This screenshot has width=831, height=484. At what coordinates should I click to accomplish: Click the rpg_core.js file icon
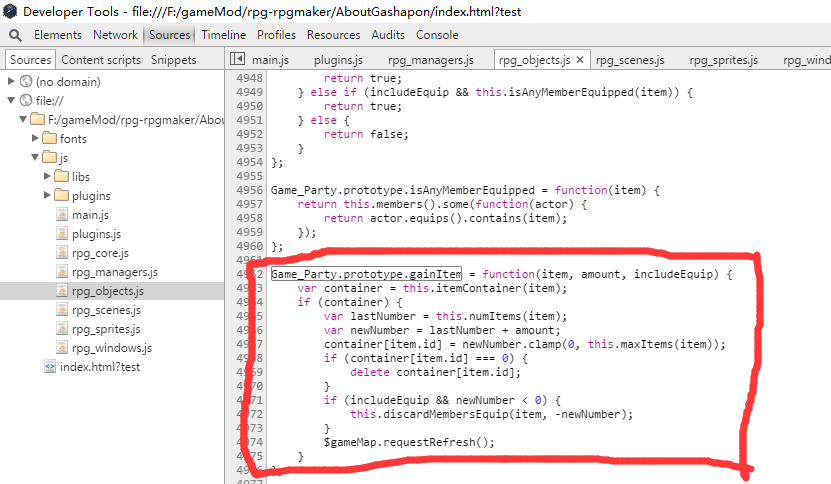click(x=62, y=252)
